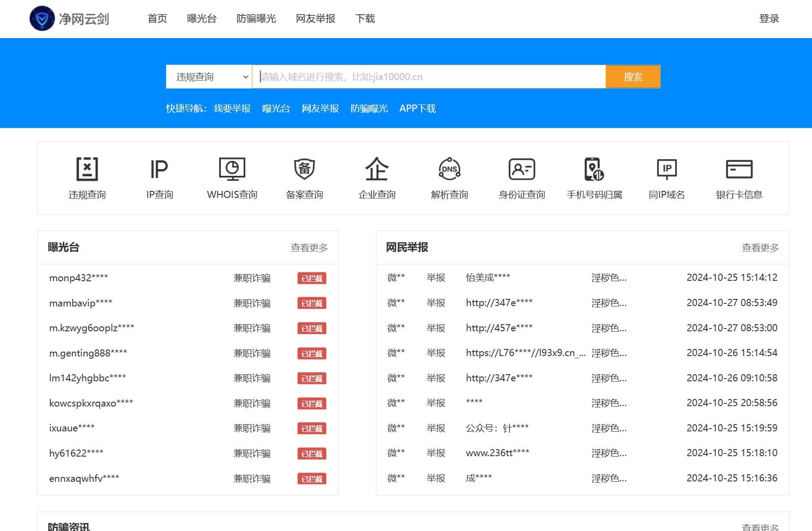Open the http://457e**** report entry
812x531 pixels.
click(499, 328)
